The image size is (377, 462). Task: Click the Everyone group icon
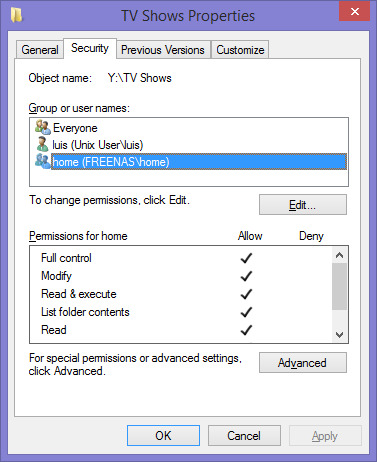tap(43, 127)
